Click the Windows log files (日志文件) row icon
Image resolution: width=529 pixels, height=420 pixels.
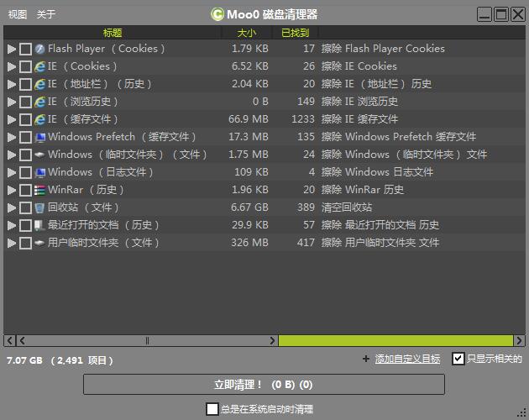coord(39,172)
